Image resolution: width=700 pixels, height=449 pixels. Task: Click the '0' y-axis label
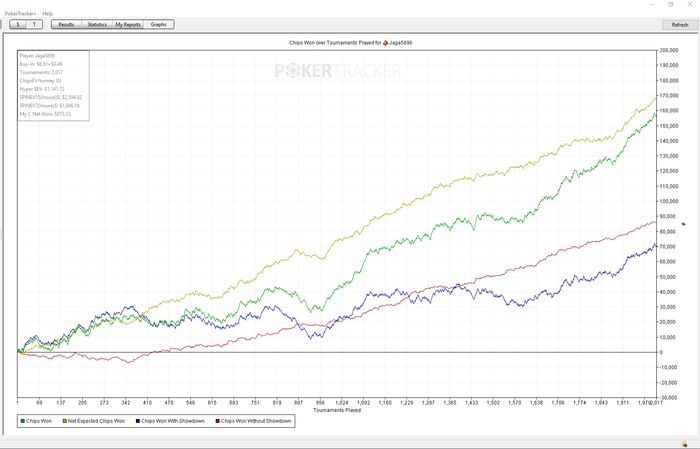tap(662, 353)
